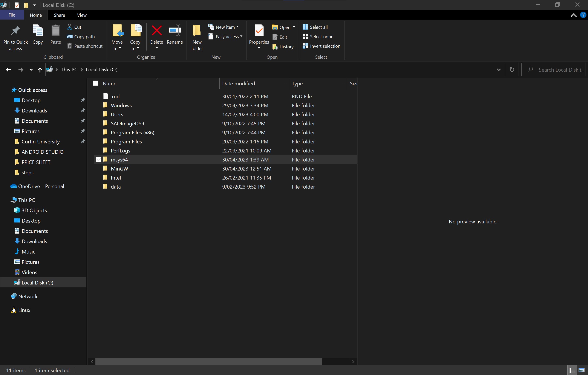Switch to the Share tab
Viewport: 588px width, 375px height.
click(x=59, y=15)
